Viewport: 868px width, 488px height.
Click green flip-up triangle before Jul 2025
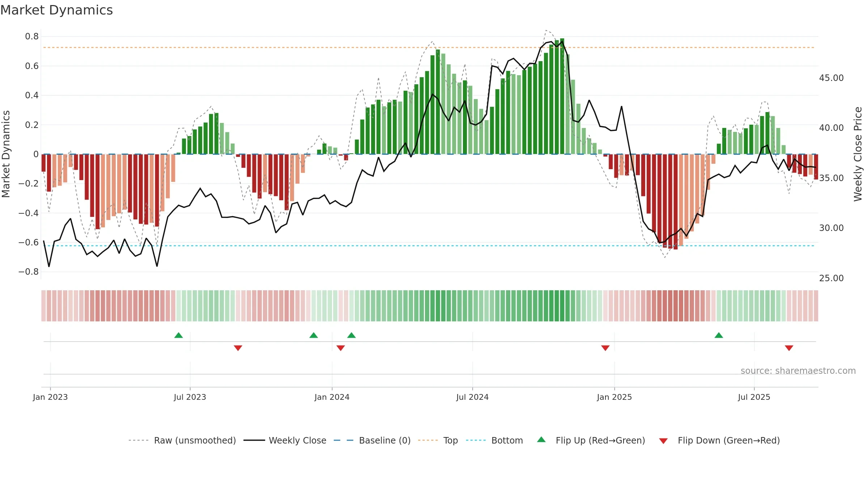[x=719, y=335]
